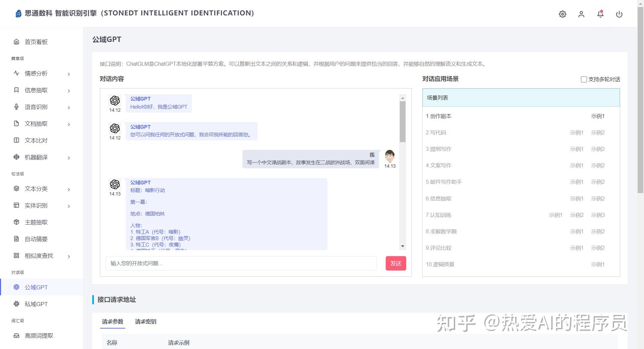Click the home icon beside 首页看板

16,42
